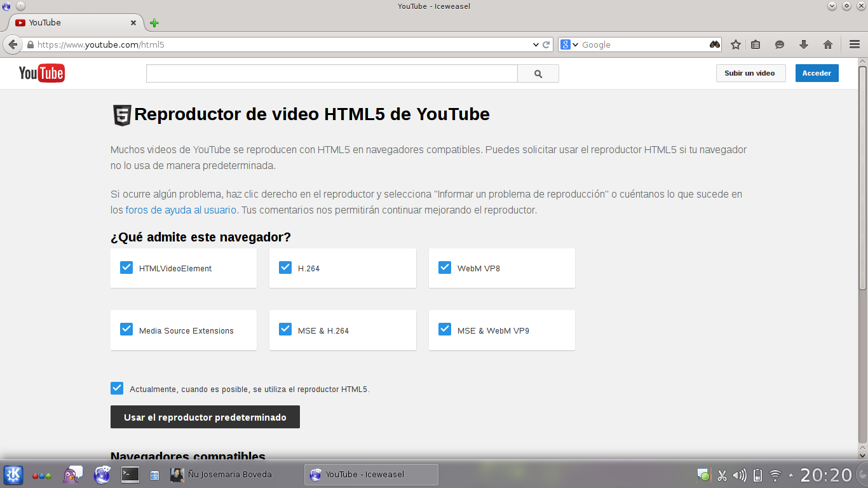Click the "Navegadores compatibles" heading
Image resolution: width=868 pixels, height=488 pixels.
pyautogui.click(x=188, y=456)
